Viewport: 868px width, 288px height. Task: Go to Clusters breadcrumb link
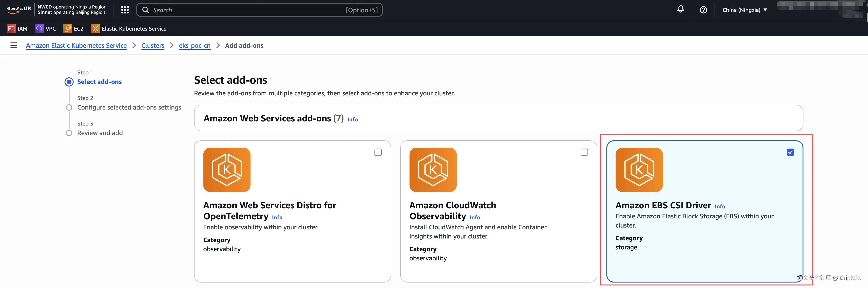153,45
